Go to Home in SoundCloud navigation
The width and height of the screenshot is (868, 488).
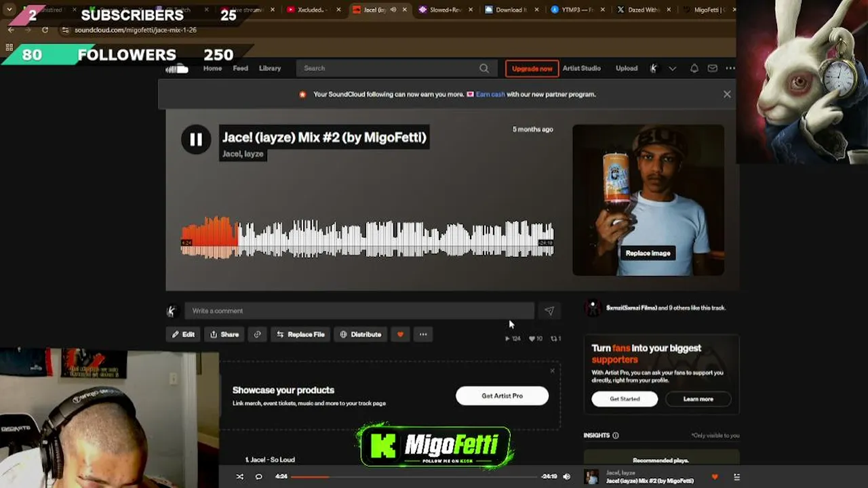coord(212,68)
